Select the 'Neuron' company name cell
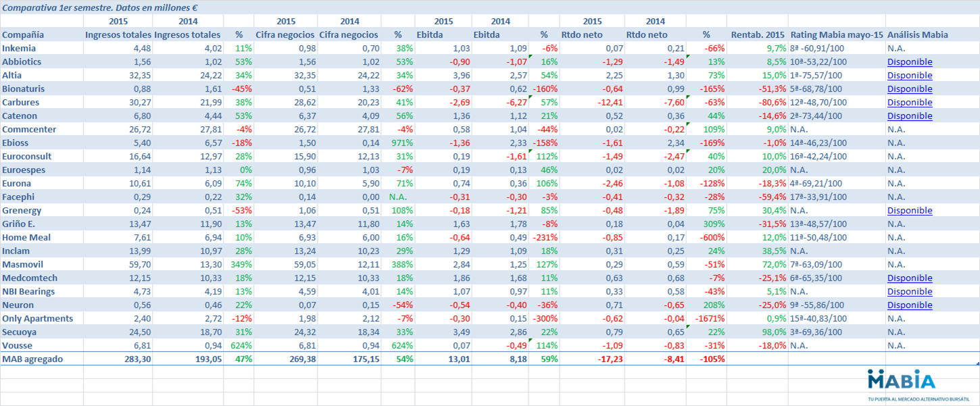Viewport: 980px width, 406px height. (18, 305)
